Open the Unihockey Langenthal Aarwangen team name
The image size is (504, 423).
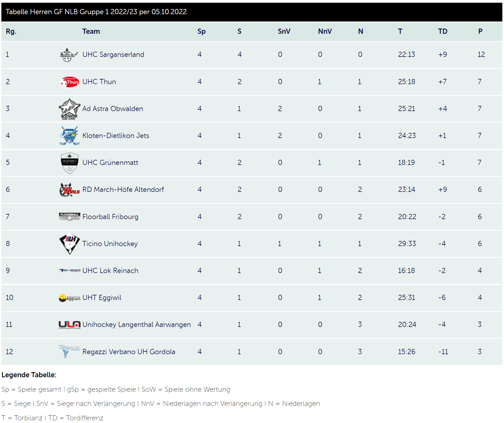(137, 324)
